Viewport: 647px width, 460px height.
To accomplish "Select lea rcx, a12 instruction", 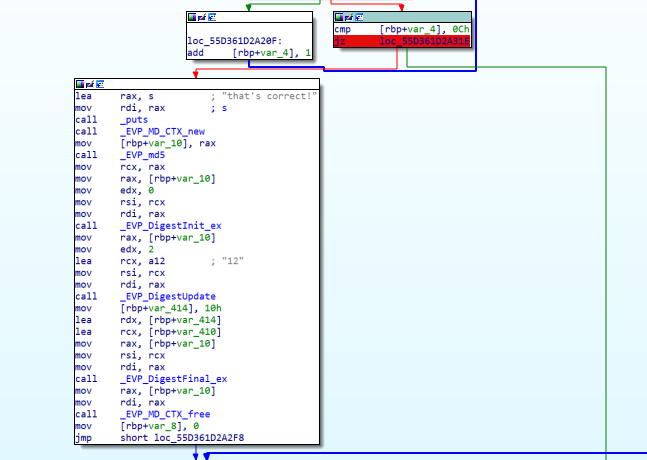I will tap(120, 261).
